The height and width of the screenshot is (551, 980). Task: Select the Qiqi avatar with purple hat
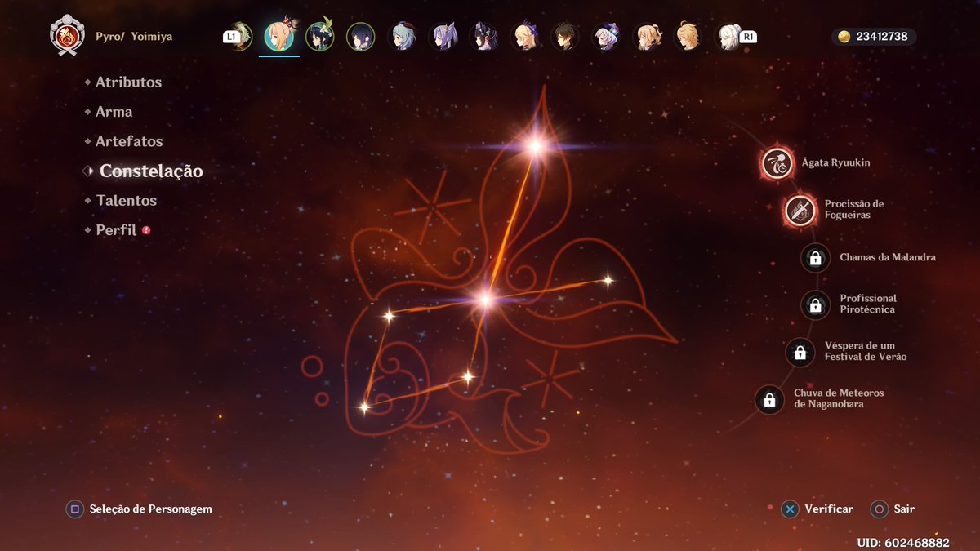click(x=605, y=37)
